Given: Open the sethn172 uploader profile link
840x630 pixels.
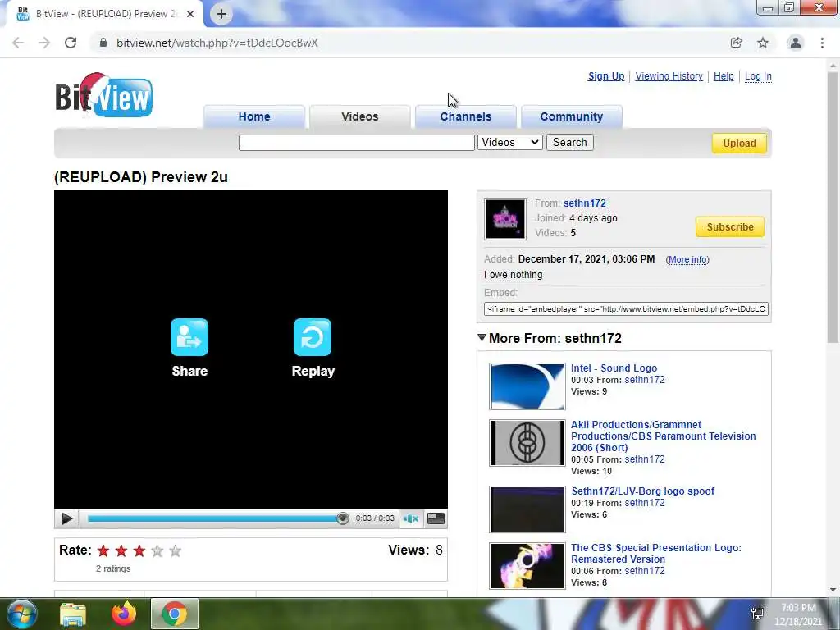Looking at the screenshot, I should click(x=584, y=203).
